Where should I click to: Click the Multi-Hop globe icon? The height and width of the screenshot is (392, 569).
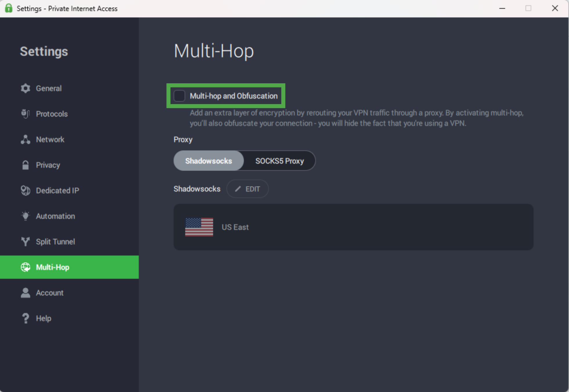[x=26, y=267]
